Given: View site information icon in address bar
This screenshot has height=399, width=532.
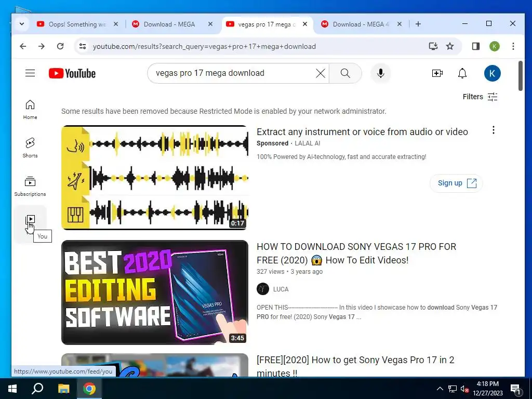Looking at the screenshot, I should pos(83,46).
